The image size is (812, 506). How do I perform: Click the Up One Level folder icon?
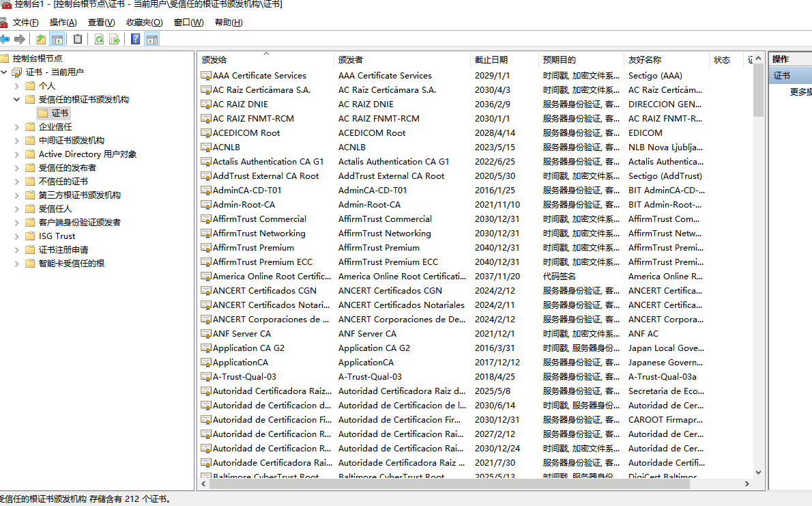click(x=41, y=39)
